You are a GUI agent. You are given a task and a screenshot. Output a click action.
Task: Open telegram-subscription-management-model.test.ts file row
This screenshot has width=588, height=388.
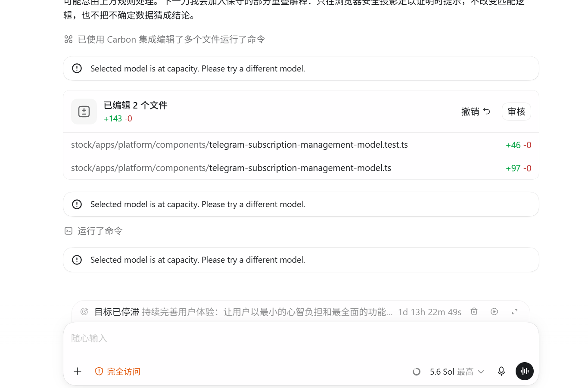click(x=301, y=145)
